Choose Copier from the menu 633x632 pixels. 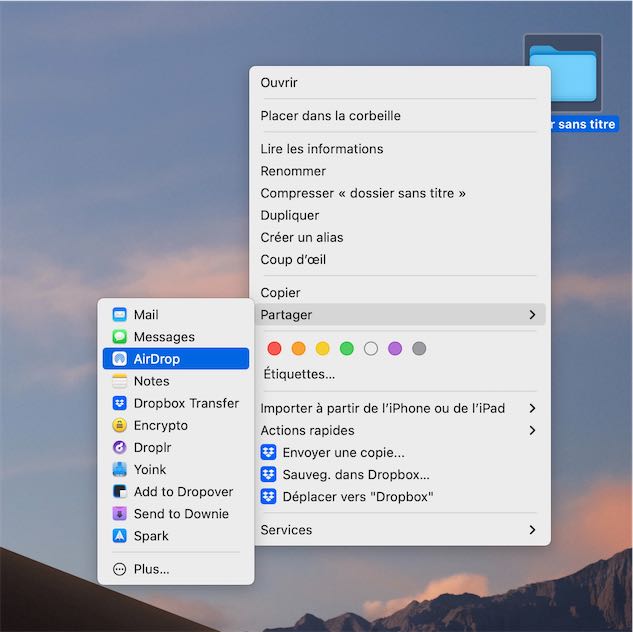point(400,293)
